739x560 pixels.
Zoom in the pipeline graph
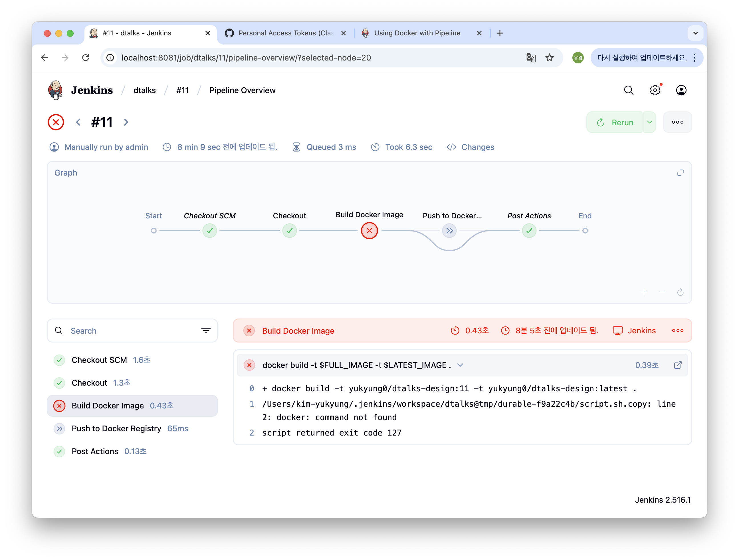tap(644, 292)
